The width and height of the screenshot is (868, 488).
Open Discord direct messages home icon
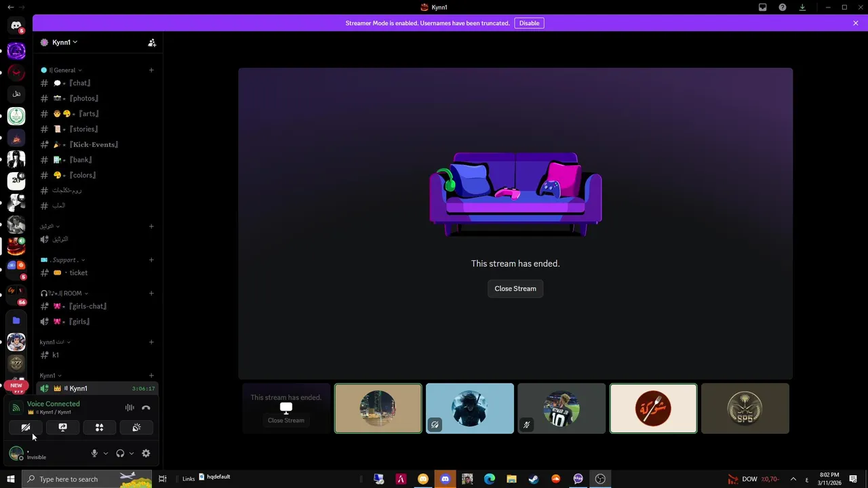16,26
